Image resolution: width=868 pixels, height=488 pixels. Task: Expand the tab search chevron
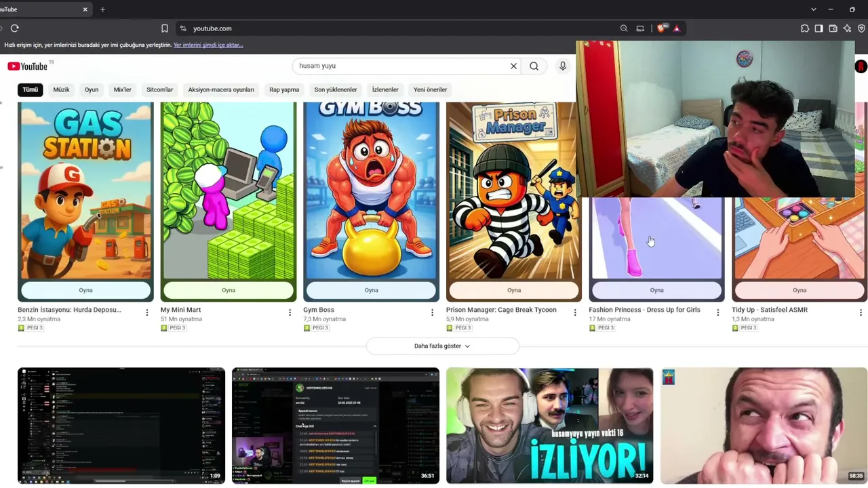(x=813, y=9)
